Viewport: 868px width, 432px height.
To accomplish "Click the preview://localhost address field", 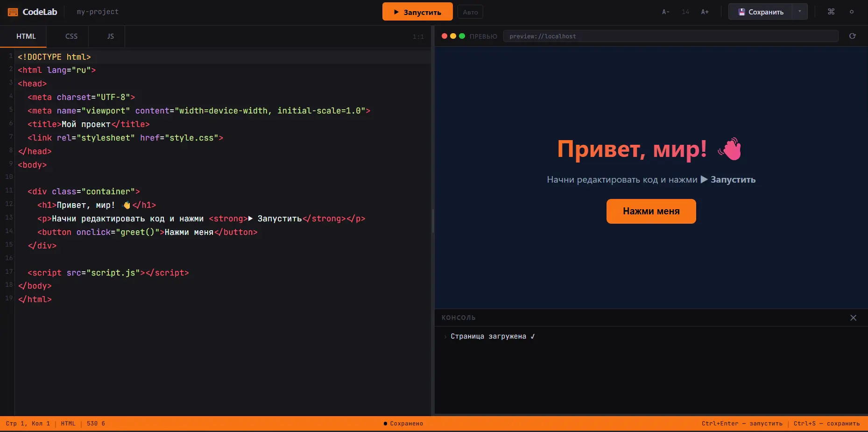I will coord(670,36).
